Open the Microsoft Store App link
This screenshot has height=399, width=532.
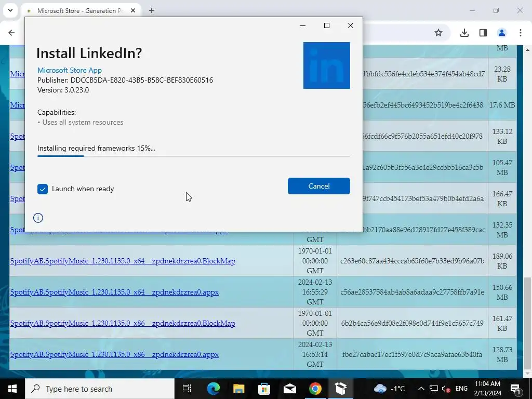pyautogui.click(x=70, y=70)
